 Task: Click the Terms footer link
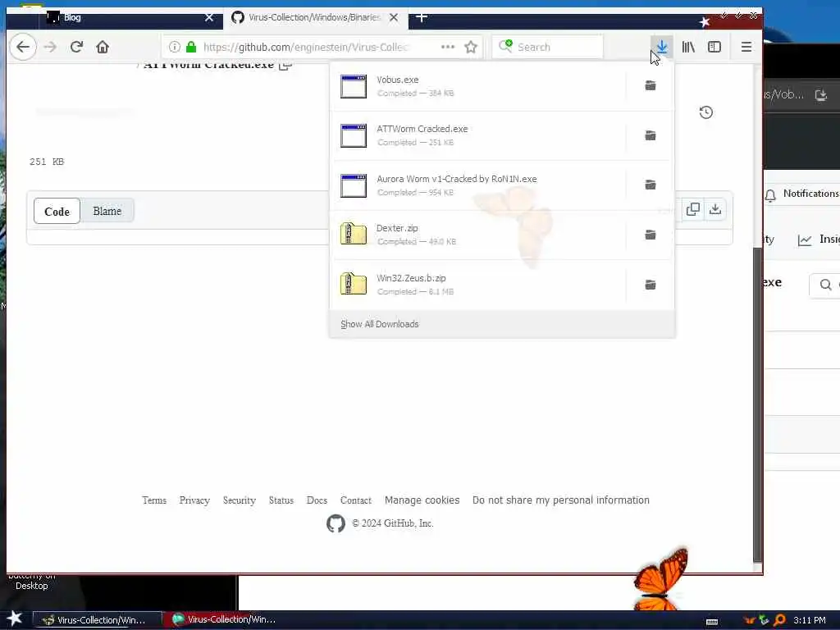pos(154,500)
